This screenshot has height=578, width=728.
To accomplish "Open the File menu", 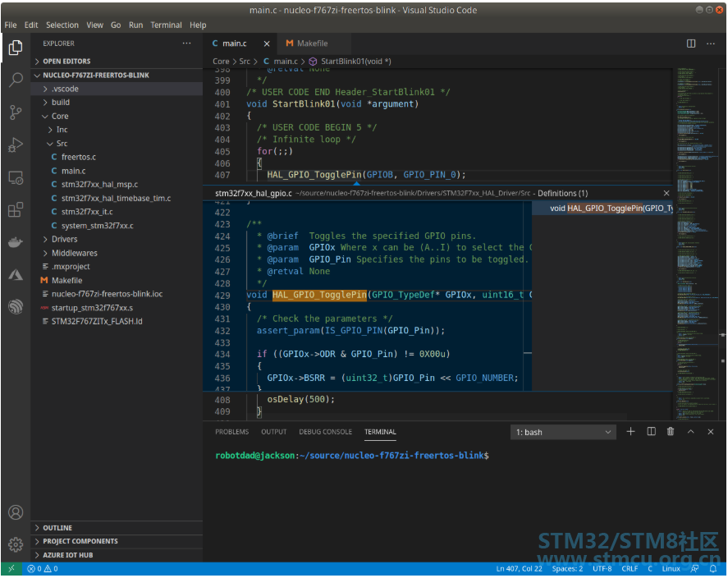I will point(10,25).
